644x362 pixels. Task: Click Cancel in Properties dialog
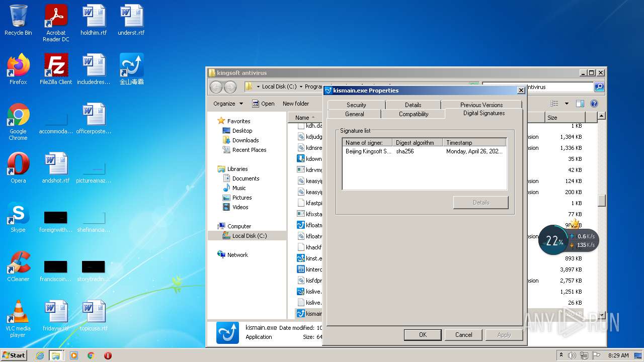click(x=463, y=335)
